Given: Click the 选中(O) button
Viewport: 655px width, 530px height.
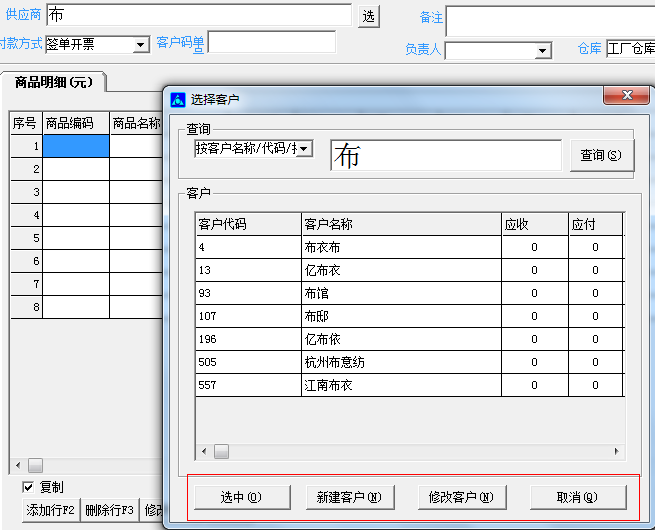Looking at the screenshot, I should click(x=242, y=497).
